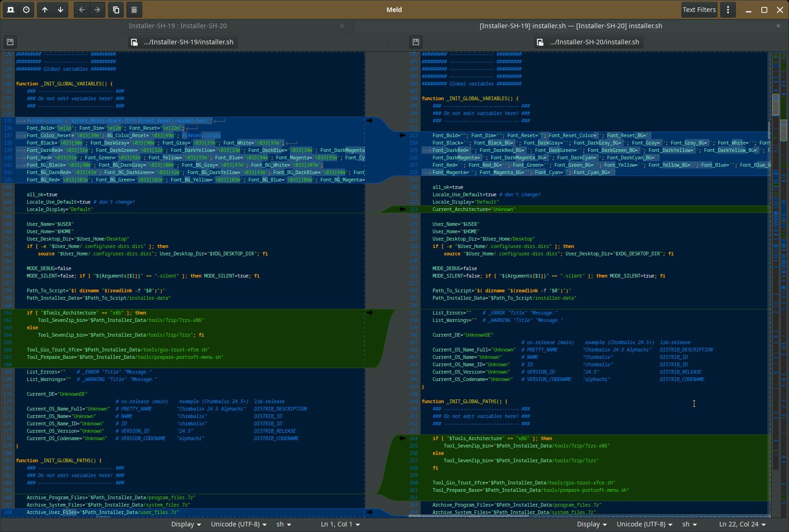Push Current_Architecture line 223 change to left
Screen dimensions: 789x532
coord(402,209)
